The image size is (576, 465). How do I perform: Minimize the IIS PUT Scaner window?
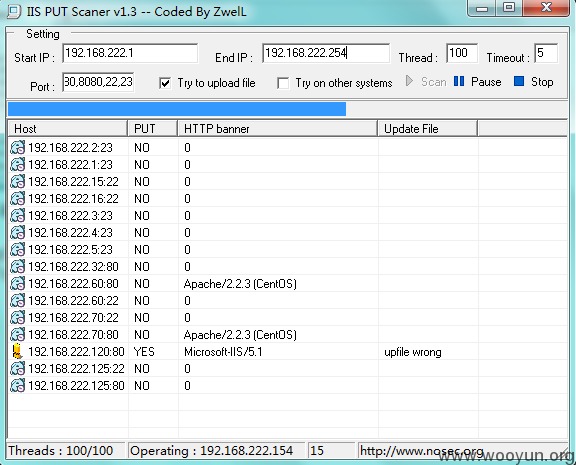click(482, 8)
